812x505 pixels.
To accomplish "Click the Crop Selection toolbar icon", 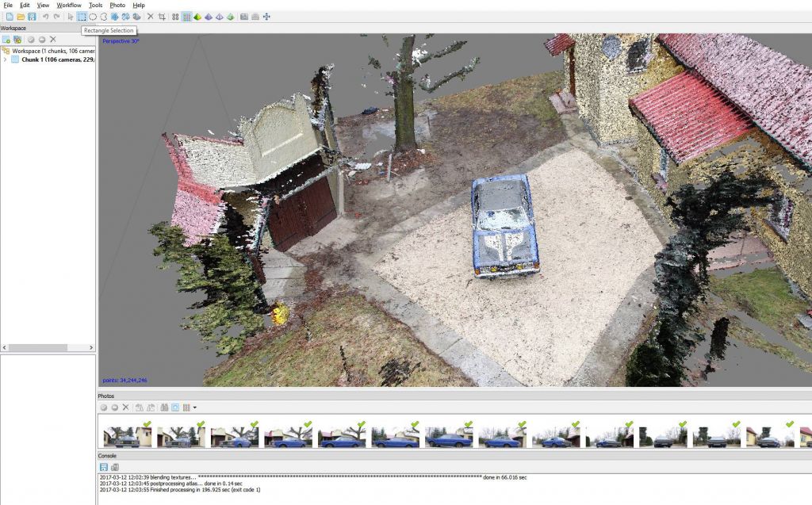I will (162, 17).
